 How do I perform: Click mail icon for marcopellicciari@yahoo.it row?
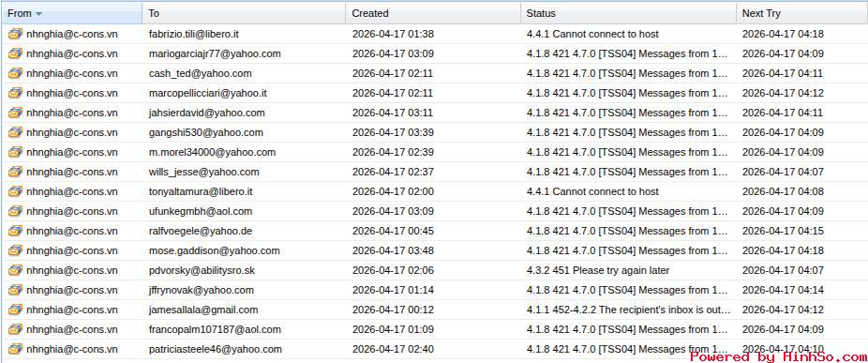coord(16,93)
